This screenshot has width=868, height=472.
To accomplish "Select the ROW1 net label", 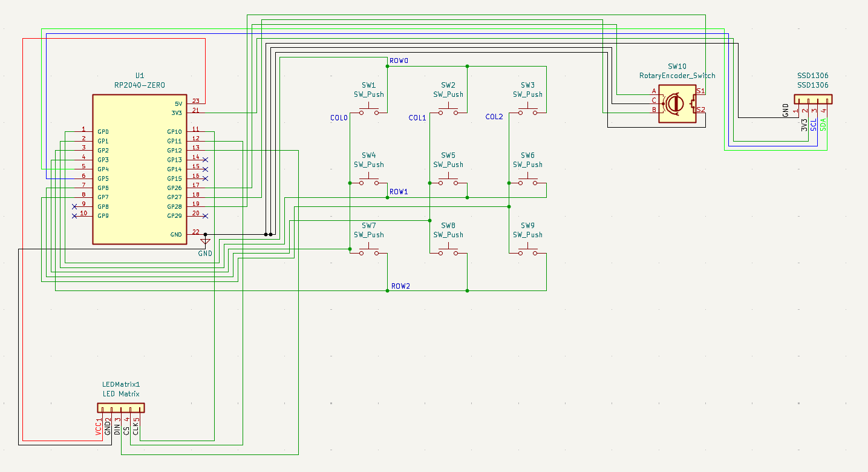I will pos(399,192).
